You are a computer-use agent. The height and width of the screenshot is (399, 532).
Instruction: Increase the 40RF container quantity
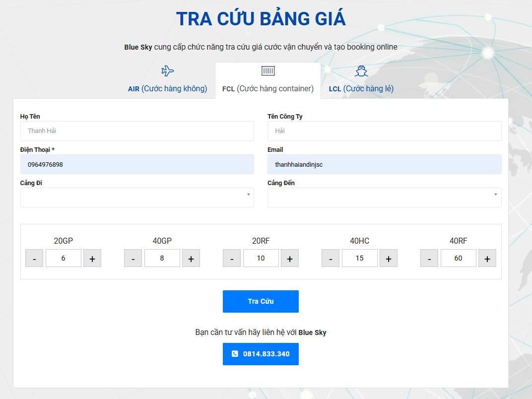point(487,258)
